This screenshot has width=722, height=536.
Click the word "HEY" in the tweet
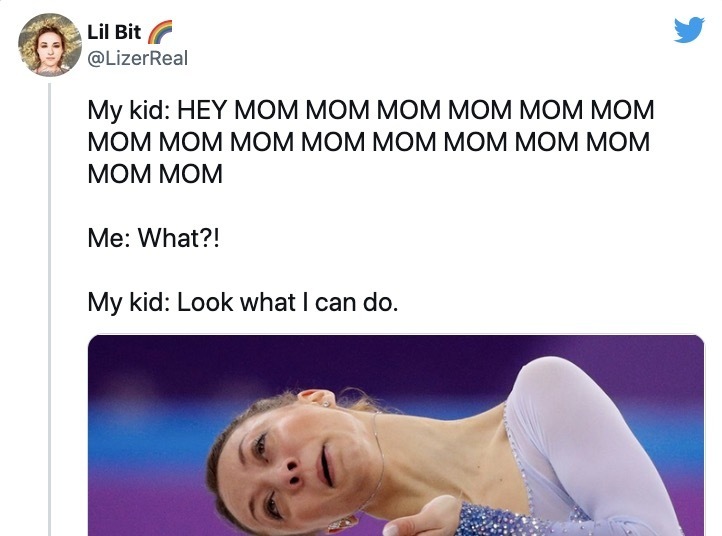(202, 110)
